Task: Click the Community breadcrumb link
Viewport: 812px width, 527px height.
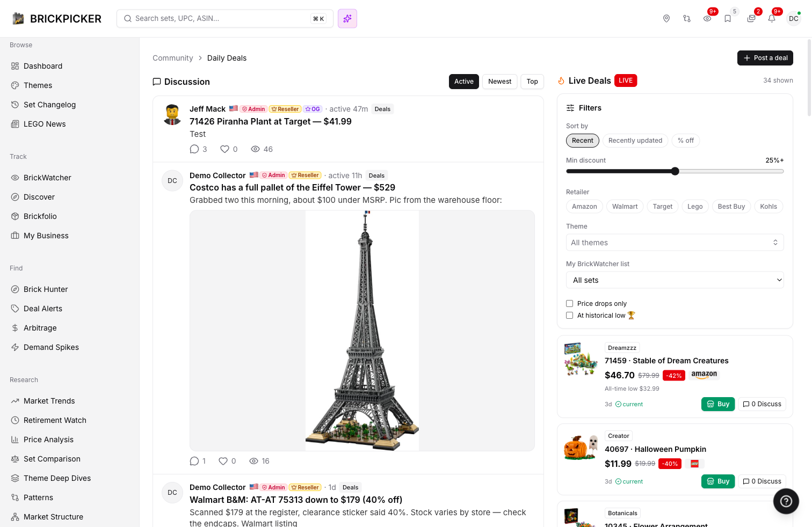Action: pos(173,58)
